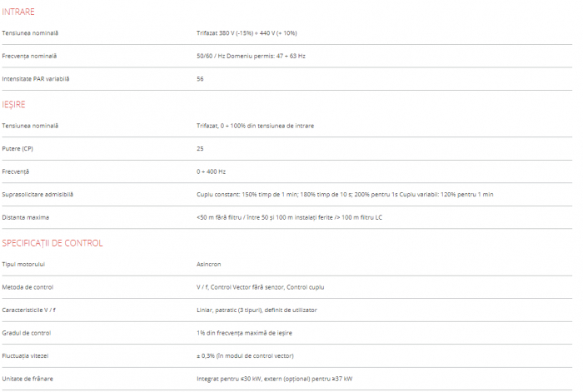
Task: Click the Intensitate PAR variabilă label
Action: [36, 79]
